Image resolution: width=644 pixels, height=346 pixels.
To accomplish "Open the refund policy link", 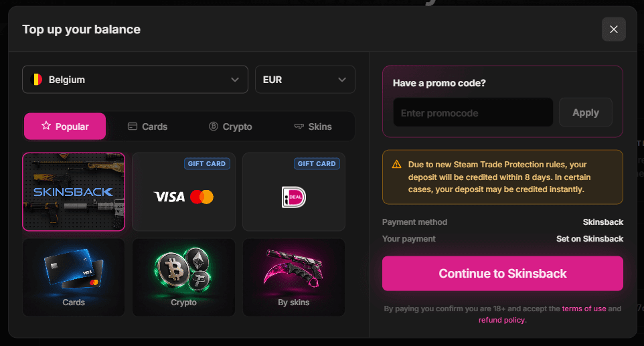I will (501, 320).
